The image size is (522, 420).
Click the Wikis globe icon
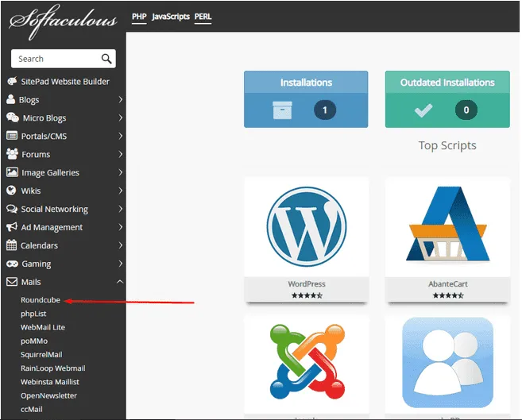tap(12, 191)
